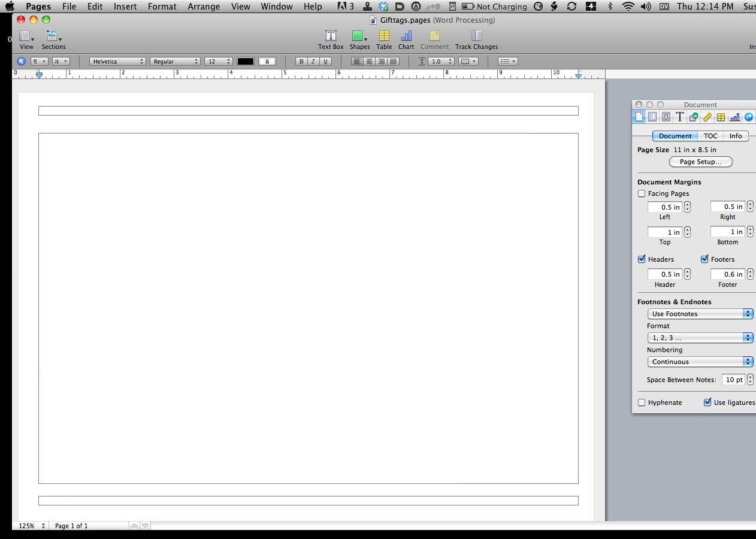The height and width of the screenshot is (539, 756).
Task: Disable Use ligatures checkbox
Action: pos(707,402)
